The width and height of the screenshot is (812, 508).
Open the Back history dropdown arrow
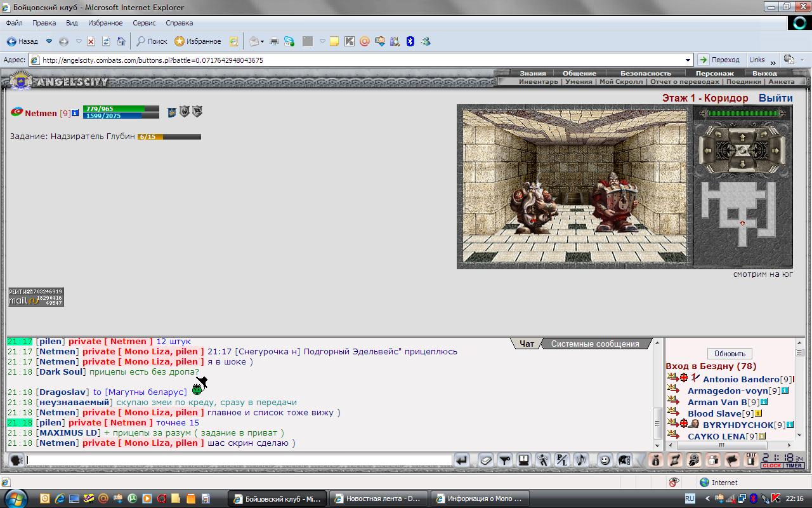pyautogui.click(x=49, y=41)
